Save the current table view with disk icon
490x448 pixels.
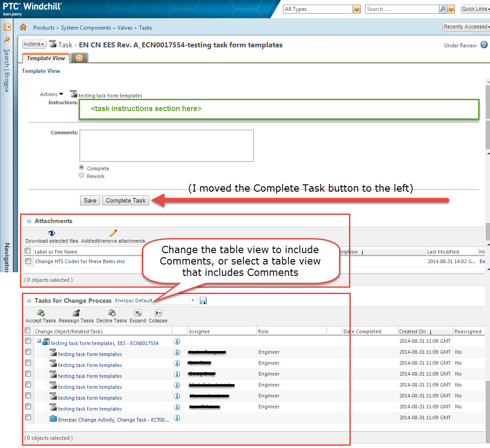coord(203,300)
